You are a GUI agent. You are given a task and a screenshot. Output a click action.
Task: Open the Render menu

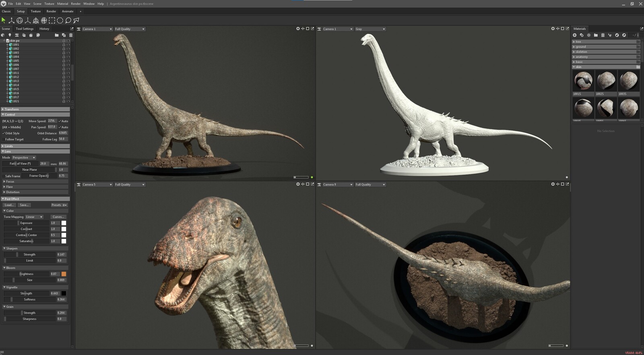[x=76, y=4]
